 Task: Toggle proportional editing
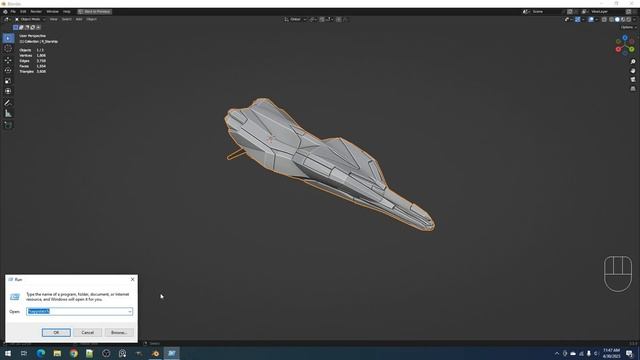pos(338,19)
